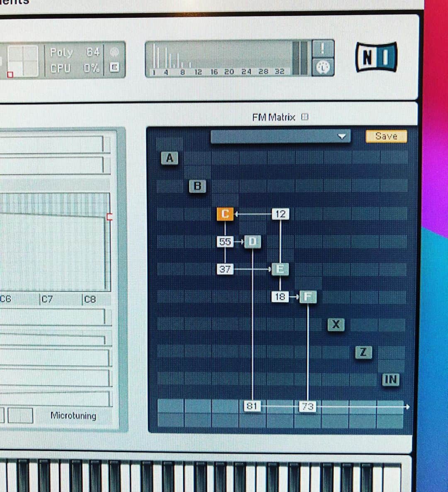Image resolution: width=448 pixels, height=492 pixels.
Task: Select operator X in FM Matrix
Action: coord(336,324)
